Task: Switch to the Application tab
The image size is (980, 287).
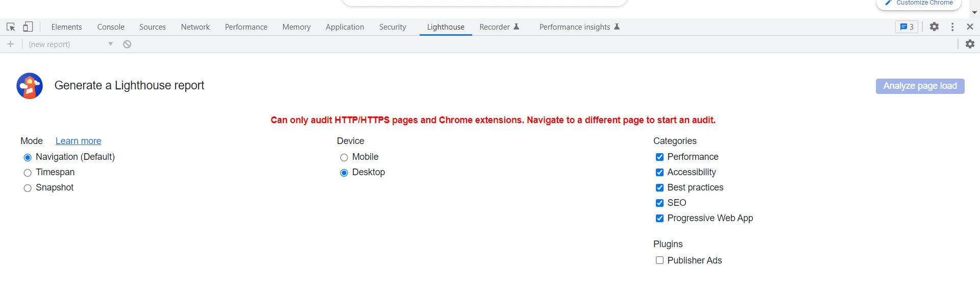Action: pos(345,27)
